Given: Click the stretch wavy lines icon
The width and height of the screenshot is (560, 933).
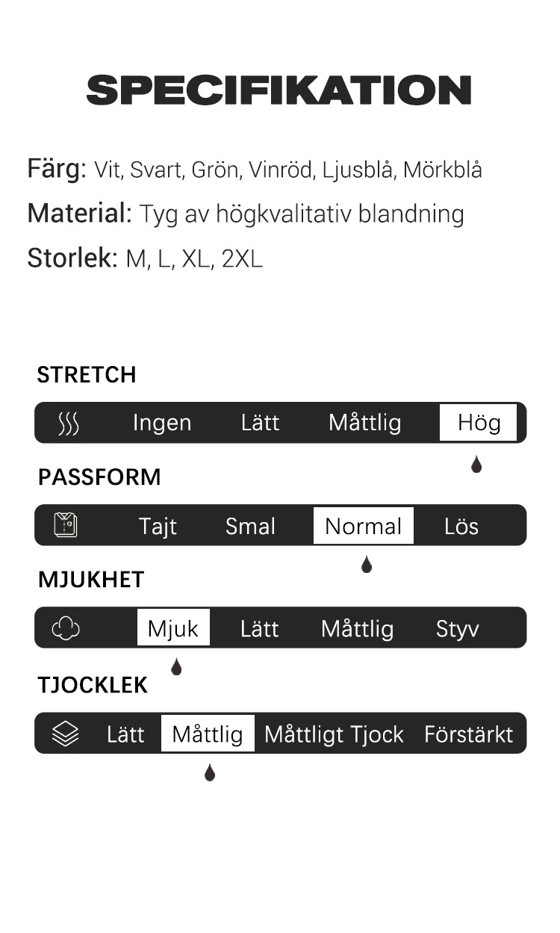Looking at the screenshot, I should click(68, 424).
